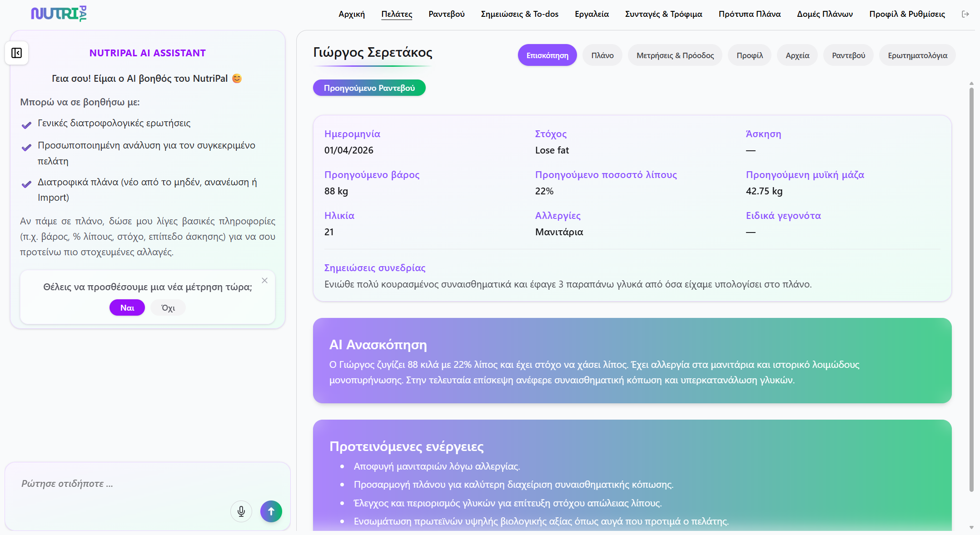Viewport: 980px width, 535px height.
Task: Open Πρότυπα Πλάνα in top navigation
Action: click(x=749, y=14)
